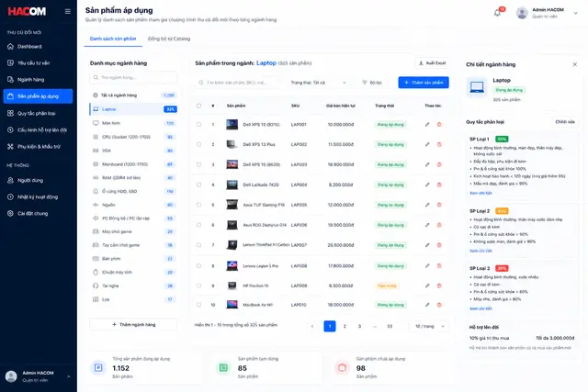
Task: Switch to Đồng bộ từ Catalog tab
Action: pos(169,39)
